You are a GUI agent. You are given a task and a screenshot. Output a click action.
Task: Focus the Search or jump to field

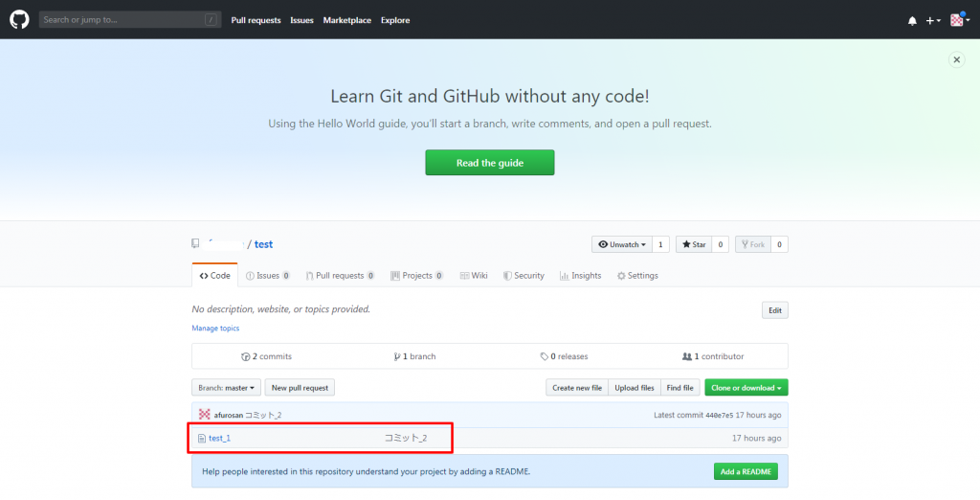click(130, 20)
